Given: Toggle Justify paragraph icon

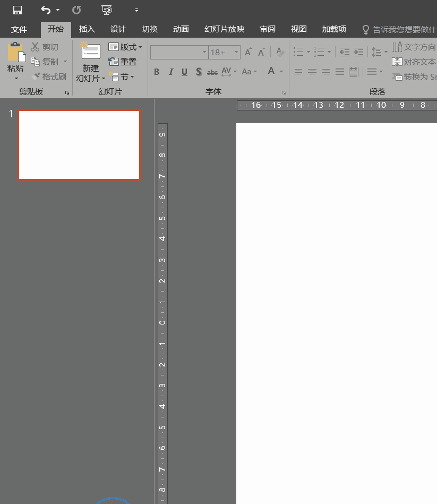Looking at the screenshot, I should coord(340,71).
